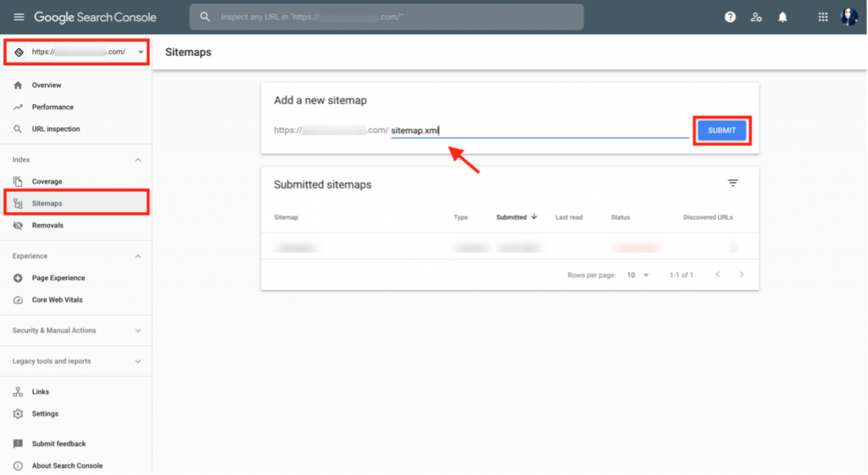This screenshot has width=868, height=475.
Task: Expand Security & Manual Actions section
Action: point(138,331)
